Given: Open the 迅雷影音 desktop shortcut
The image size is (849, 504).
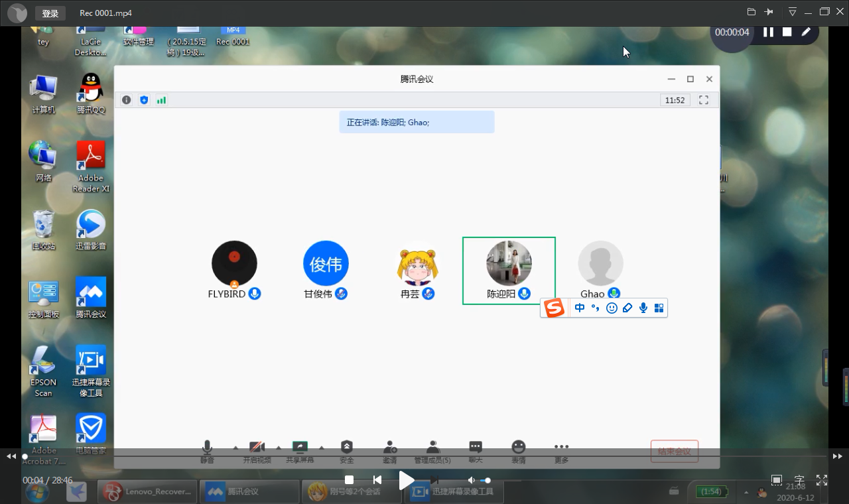Looking at the screenshot, I should coord(91,229).
